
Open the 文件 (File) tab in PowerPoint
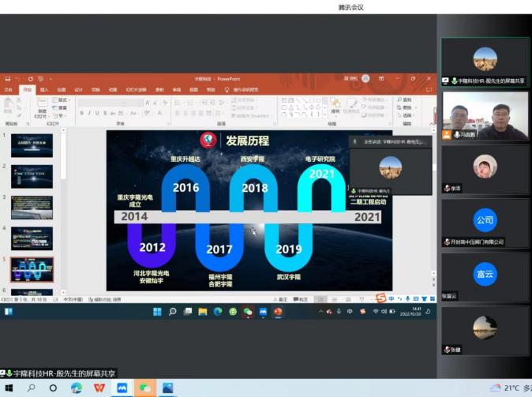9,90
